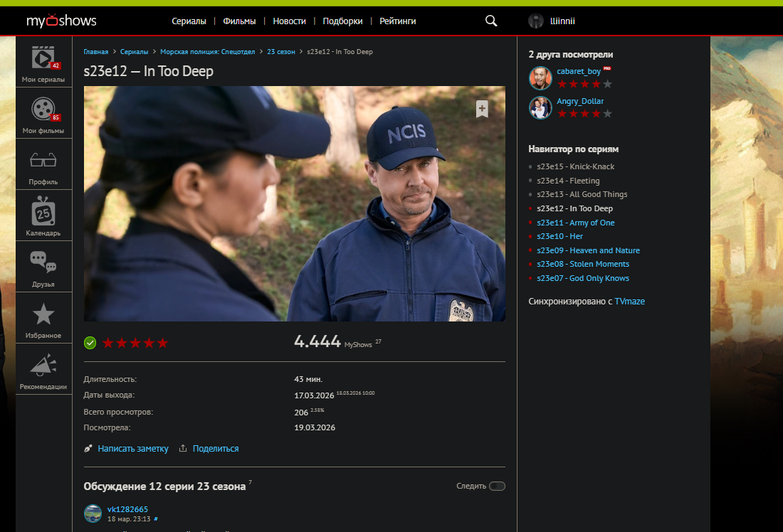Open Recommendations megaphone icon

[43, 366]
